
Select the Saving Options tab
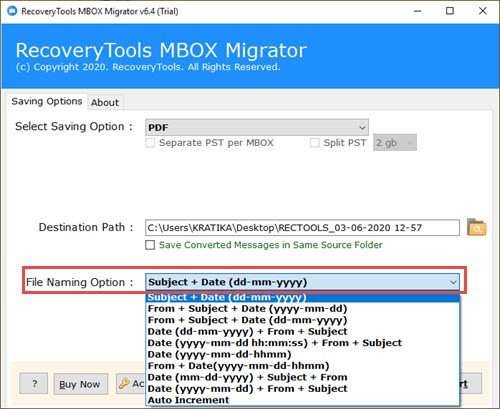click(47, 101)
